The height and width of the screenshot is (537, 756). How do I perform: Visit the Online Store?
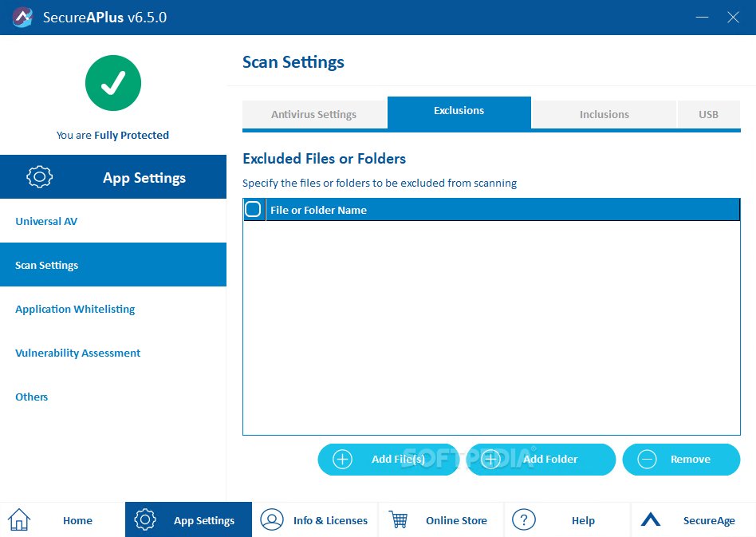tap(441, 519)
